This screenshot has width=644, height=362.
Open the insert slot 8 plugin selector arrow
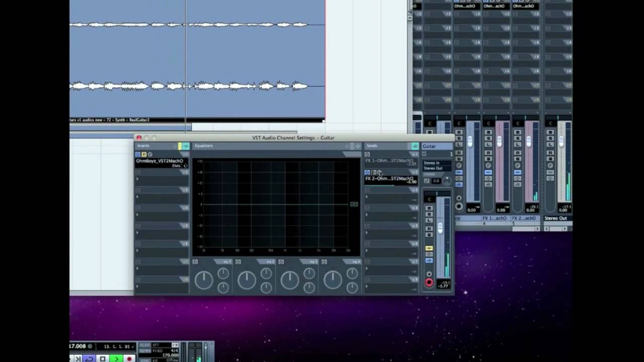[137, 287]
